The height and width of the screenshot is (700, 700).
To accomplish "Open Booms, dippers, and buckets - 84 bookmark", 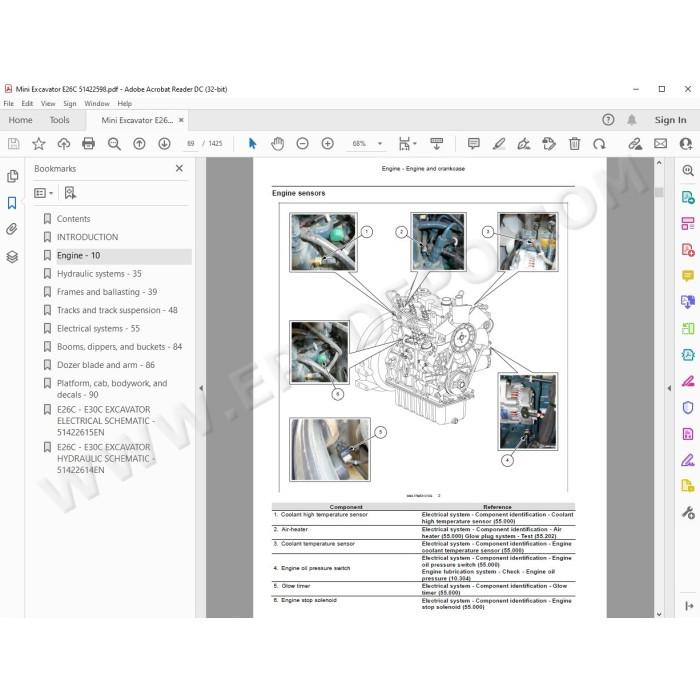I will click(119, 347).
